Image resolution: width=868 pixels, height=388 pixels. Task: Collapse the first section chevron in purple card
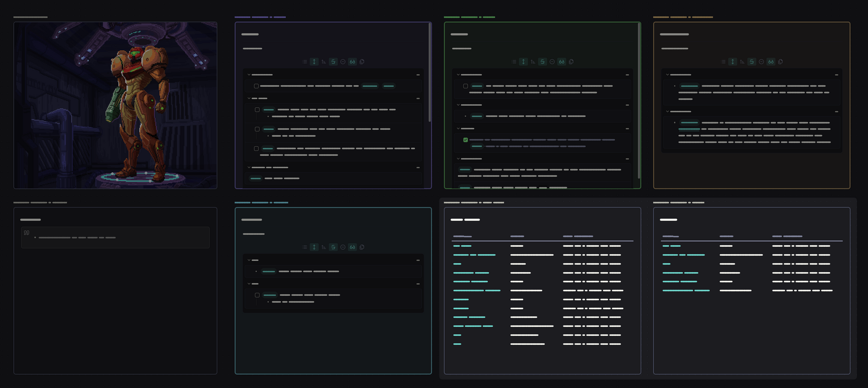249,75
